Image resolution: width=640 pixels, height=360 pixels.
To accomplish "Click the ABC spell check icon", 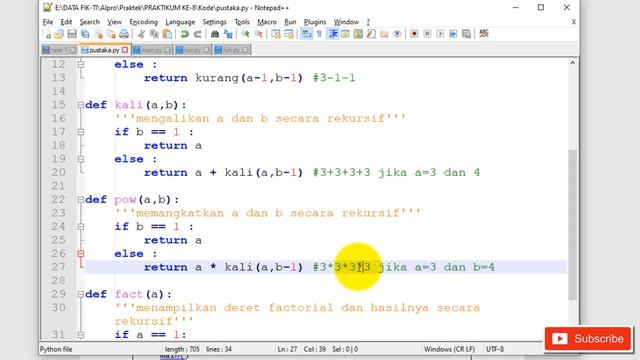I will click(484, 33).
